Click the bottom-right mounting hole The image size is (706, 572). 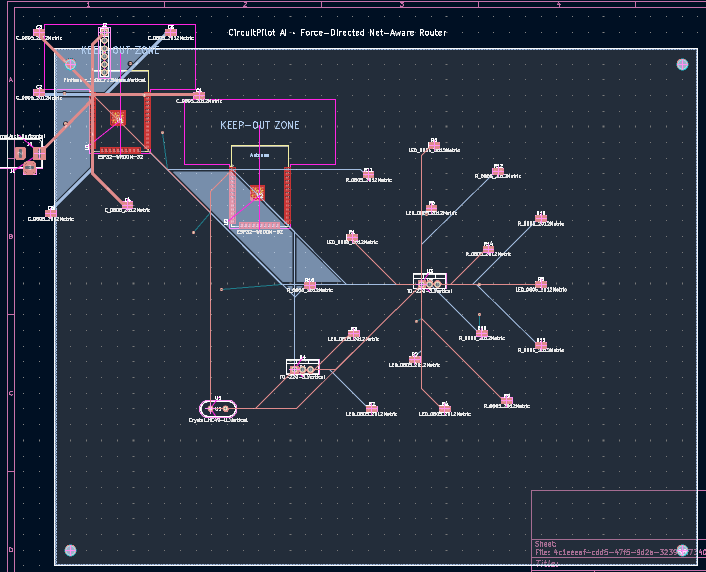[x=682, y=550]
